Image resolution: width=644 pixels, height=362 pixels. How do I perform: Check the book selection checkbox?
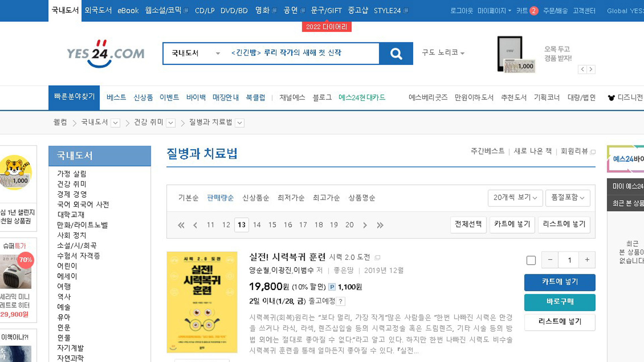531,260
